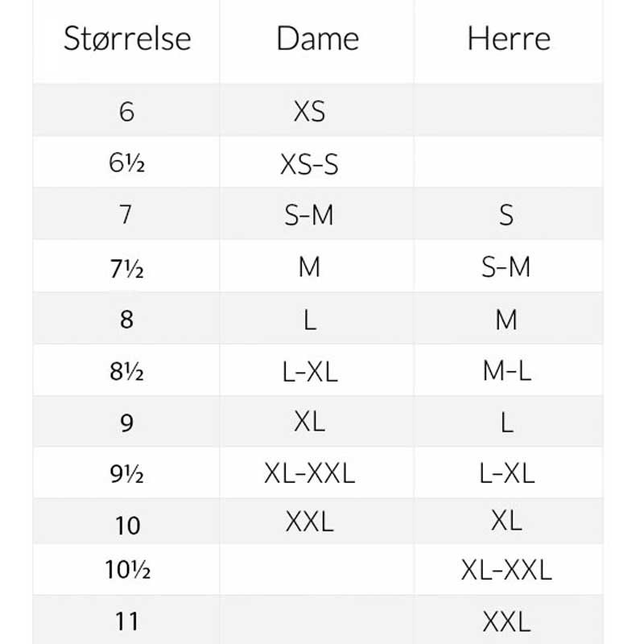Click the Herre XL-XXL cell

(506, 570)
